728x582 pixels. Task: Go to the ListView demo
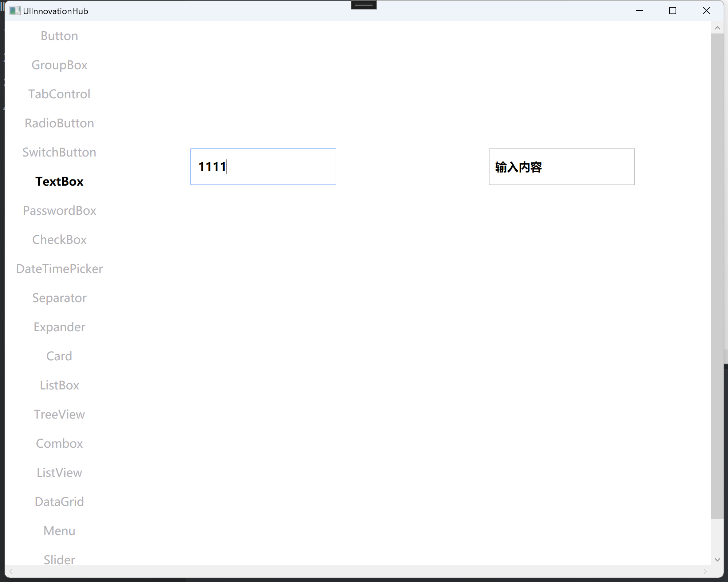(x=59, y=473)
